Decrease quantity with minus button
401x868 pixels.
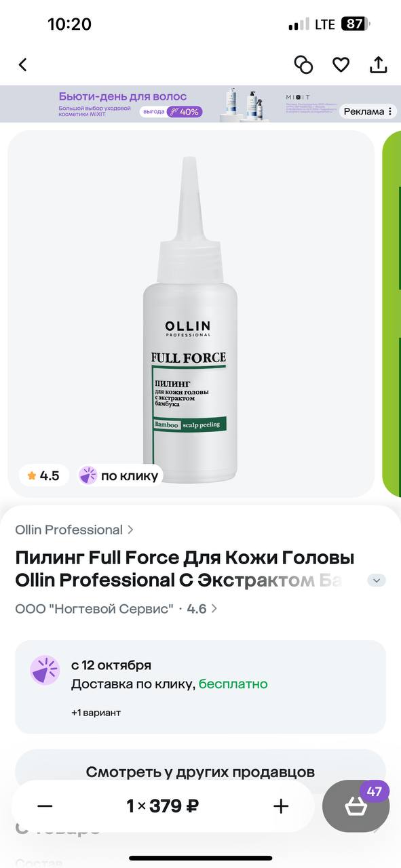tap(45, 806)
